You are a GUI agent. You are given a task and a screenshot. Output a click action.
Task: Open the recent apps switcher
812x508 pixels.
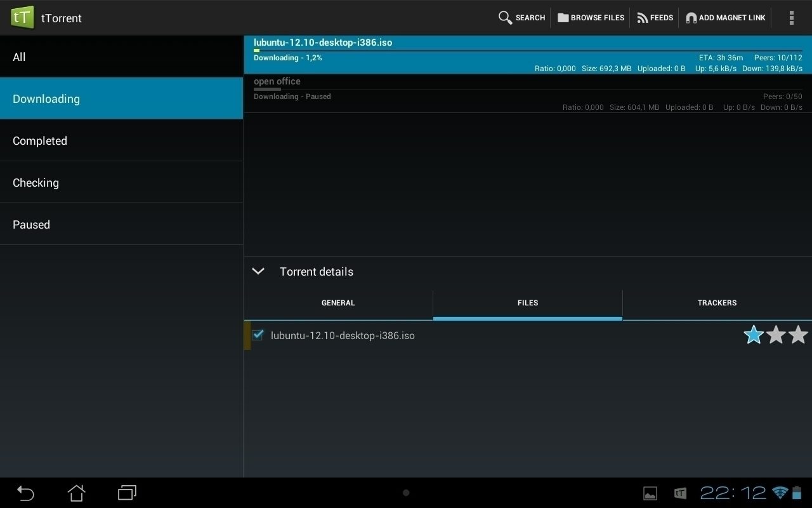(127, 493)
